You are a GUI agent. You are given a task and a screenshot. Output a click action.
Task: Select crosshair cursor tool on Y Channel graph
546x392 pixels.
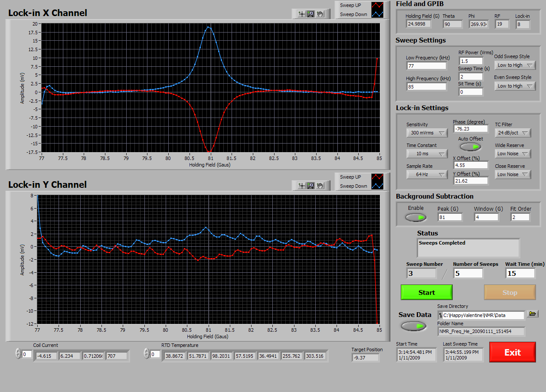point(301,186)
